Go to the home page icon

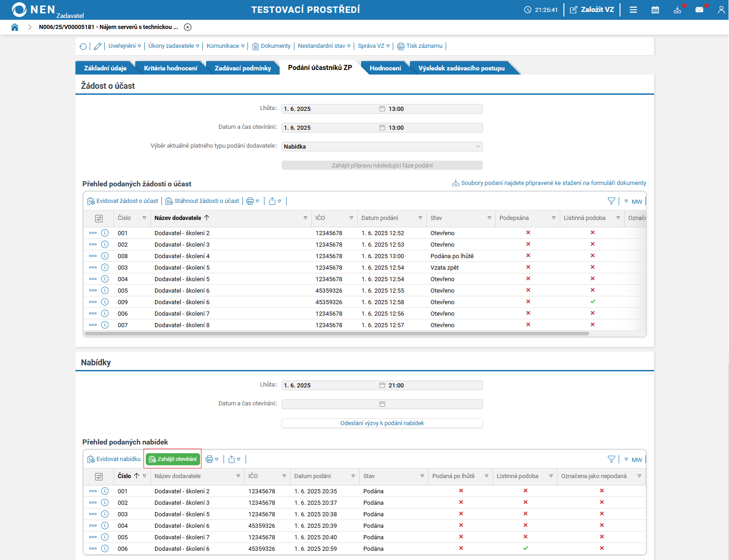coord(15,27)
